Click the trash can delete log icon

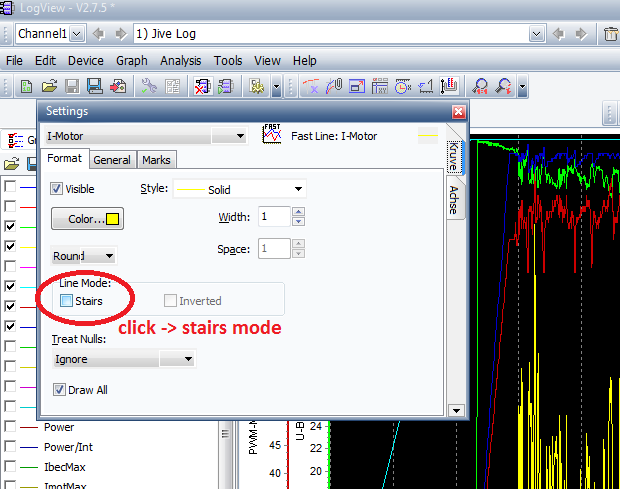pos(611,34)
